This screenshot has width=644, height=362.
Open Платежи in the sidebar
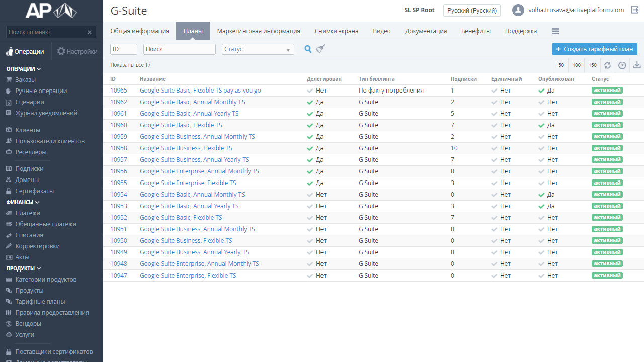pyautogui.click(x=28, y=213)
